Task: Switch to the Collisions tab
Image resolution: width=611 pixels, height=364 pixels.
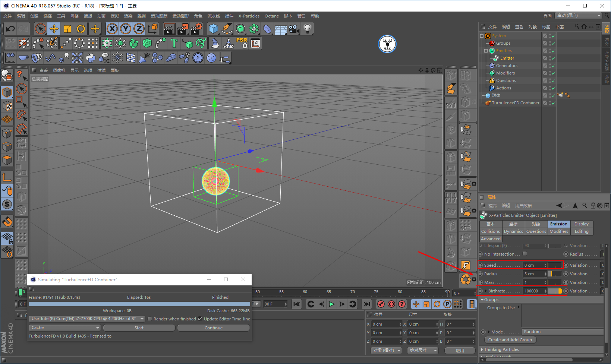Action: (x=491, y=231)
